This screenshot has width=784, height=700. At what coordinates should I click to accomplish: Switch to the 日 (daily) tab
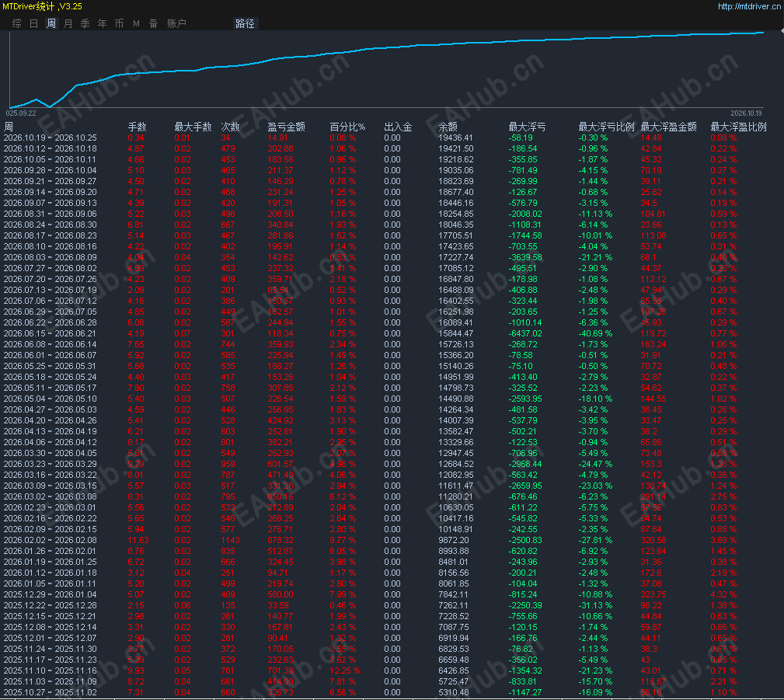(x=33, y=23)
